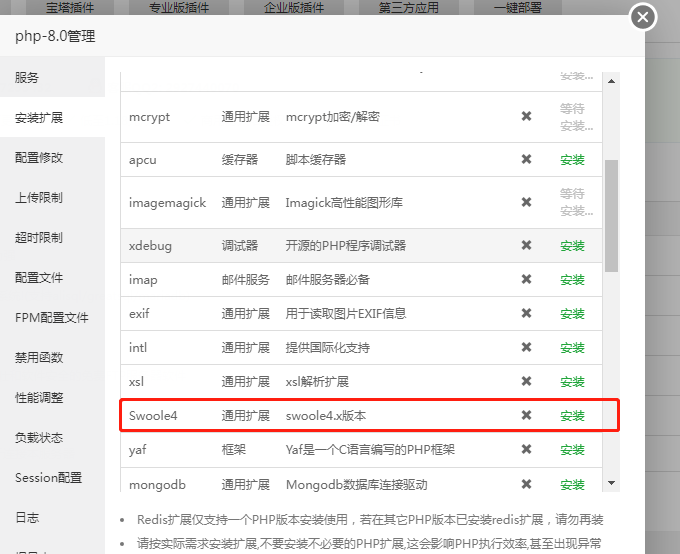Open 性能调整 sidebar item
This screenshot has width=680, height=554.
click(52, 397)
